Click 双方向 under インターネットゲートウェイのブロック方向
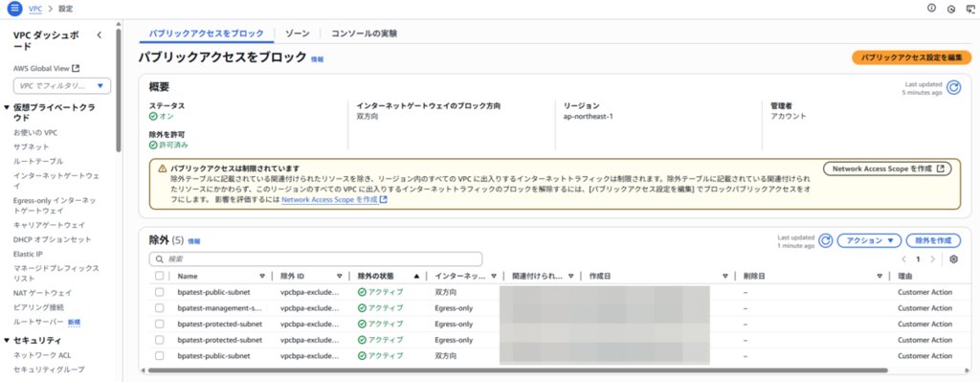The image size is (980, 382). pos(368,116)
